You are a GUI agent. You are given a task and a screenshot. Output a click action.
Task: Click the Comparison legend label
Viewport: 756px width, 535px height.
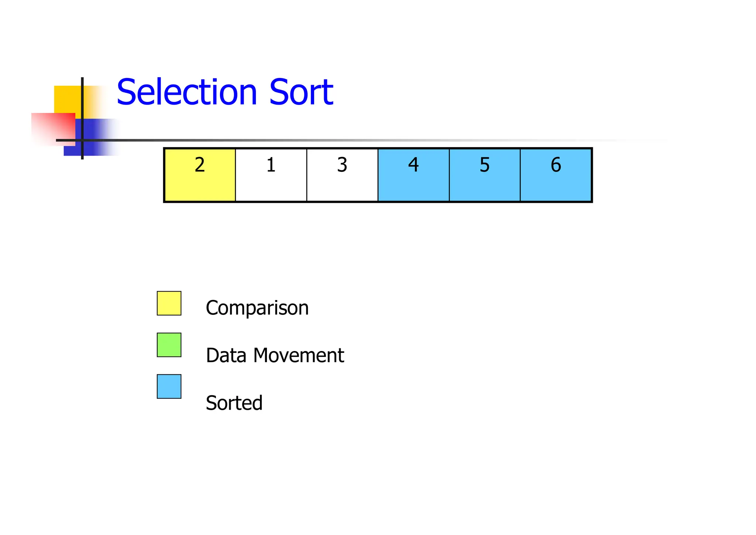pos(257,308)
